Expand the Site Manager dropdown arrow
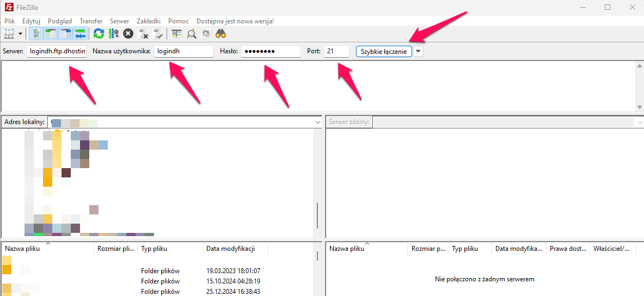 click(20, 34)
